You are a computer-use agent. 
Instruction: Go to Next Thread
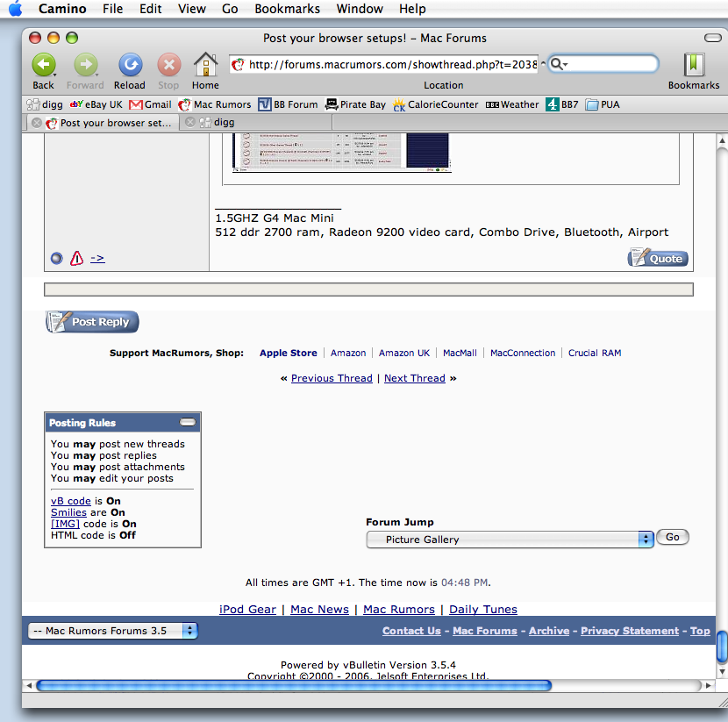tap(415, 378)
